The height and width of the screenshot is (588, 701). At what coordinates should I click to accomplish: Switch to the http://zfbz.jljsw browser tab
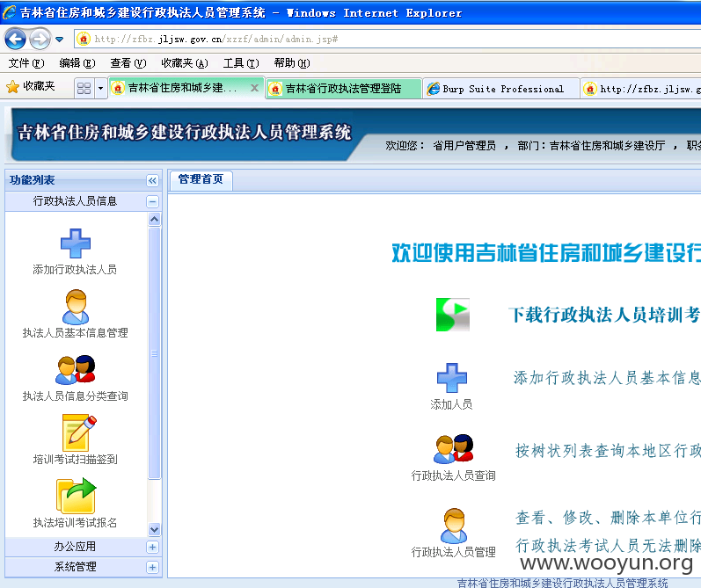tap(641, 89)
